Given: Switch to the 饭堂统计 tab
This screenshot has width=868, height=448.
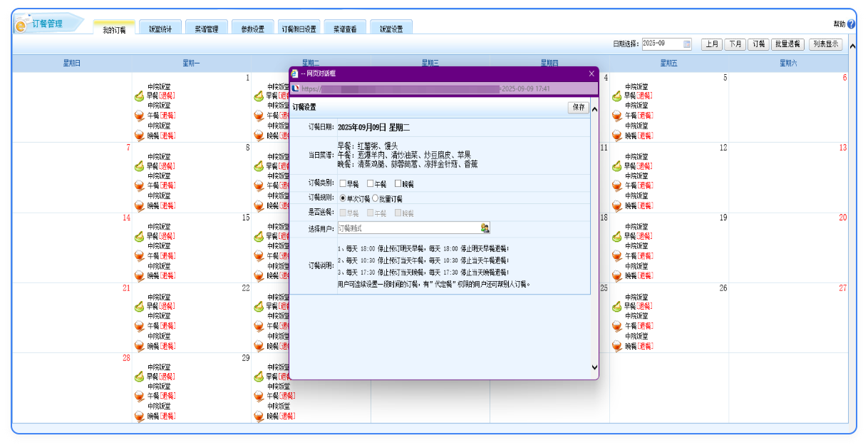Looking at the screenshot, I should pos(160,29).
